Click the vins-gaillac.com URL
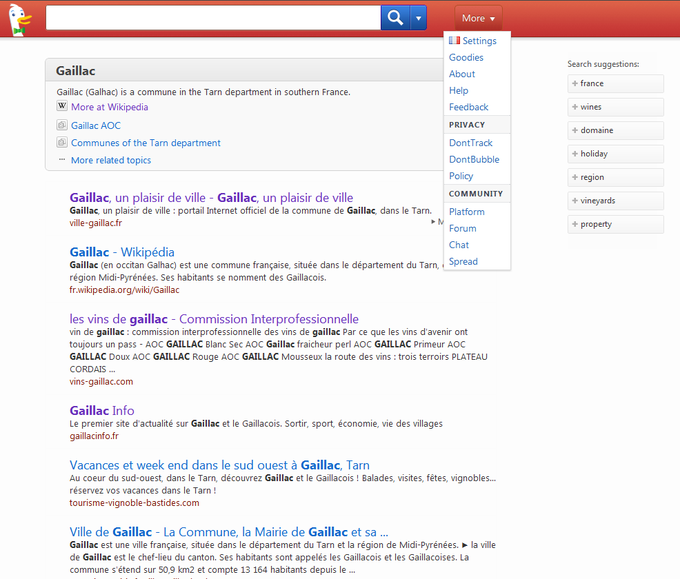The height and width of the screenshot is (579, 680). click(101, 382)
